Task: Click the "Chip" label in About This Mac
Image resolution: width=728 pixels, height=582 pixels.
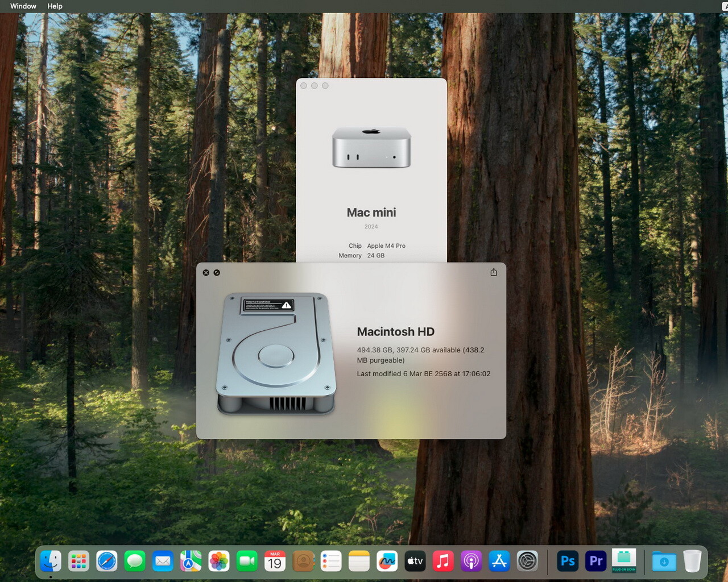Action: (355, 246)
